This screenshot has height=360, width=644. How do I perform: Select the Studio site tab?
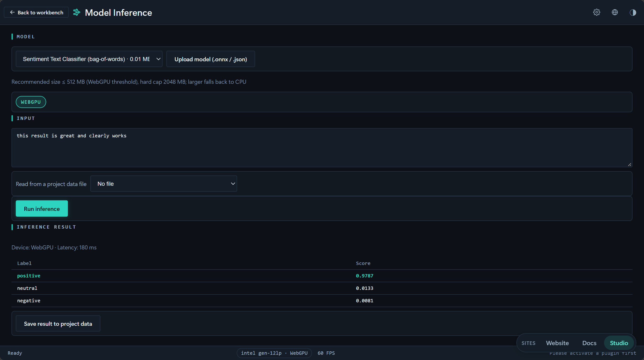(619, 343)
